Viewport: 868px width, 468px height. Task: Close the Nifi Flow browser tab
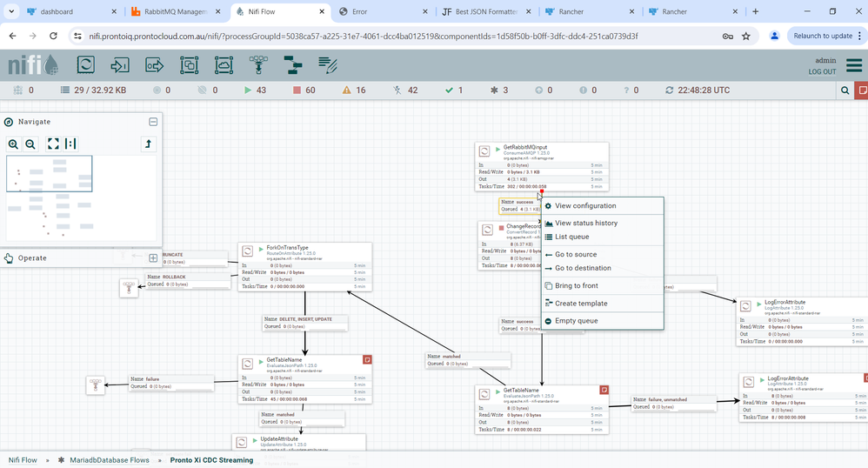pos(322,11)
